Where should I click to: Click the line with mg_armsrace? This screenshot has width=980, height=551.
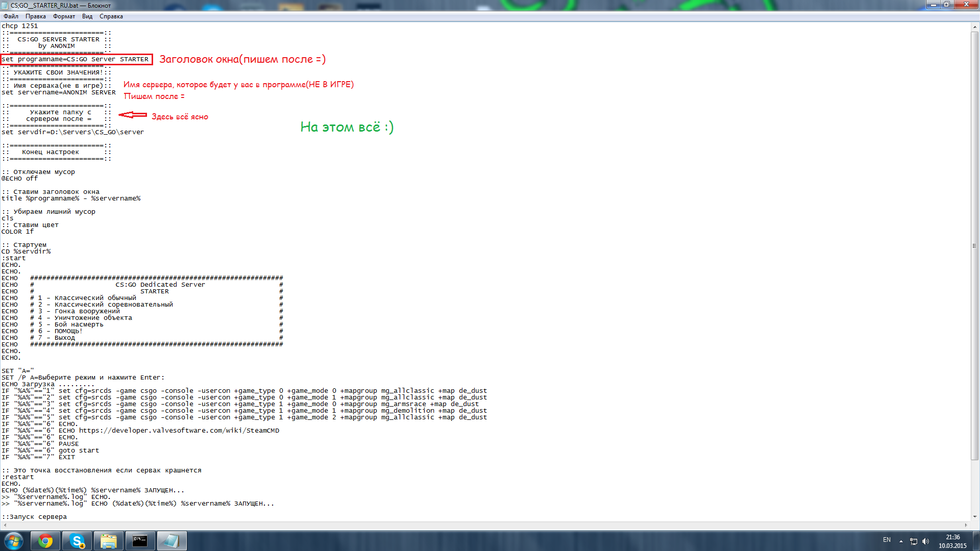click(240, 404)
